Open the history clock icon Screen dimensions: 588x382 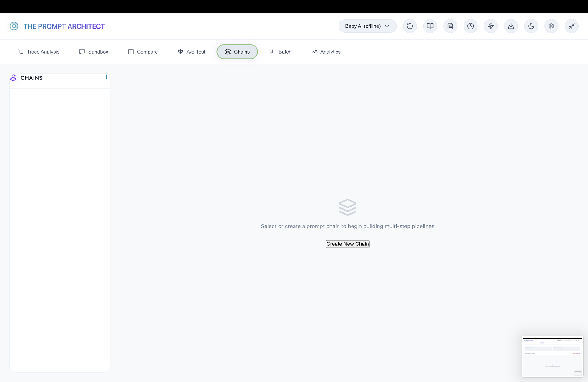(471, 26)
